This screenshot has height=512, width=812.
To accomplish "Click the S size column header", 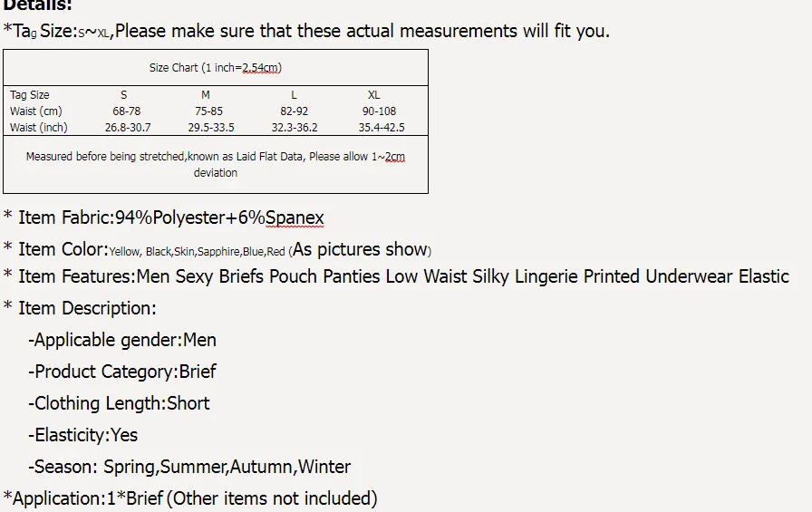I will click(124, 95).
